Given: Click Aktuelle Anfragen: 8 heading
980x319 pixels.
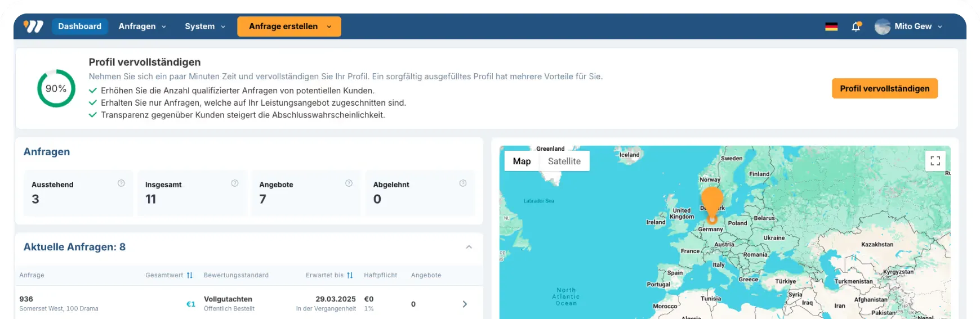Looking at the screenshot, I should coord(74,247).
